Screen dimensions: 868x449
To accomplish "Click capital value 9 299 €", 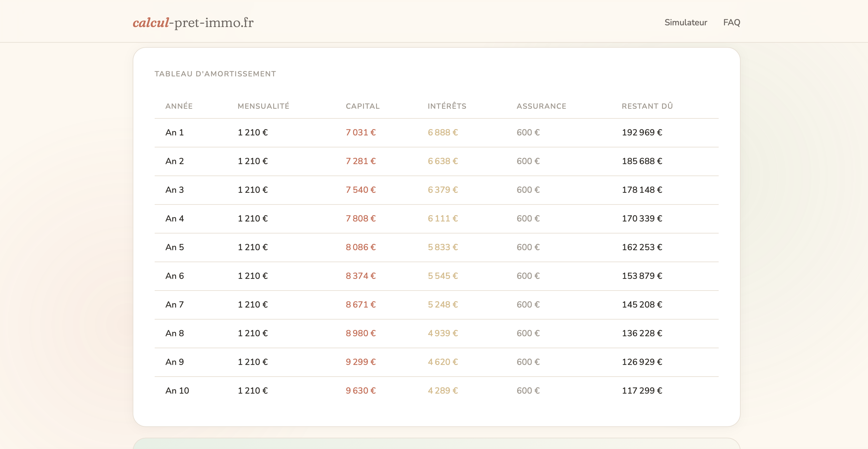I will click(361, 362).
